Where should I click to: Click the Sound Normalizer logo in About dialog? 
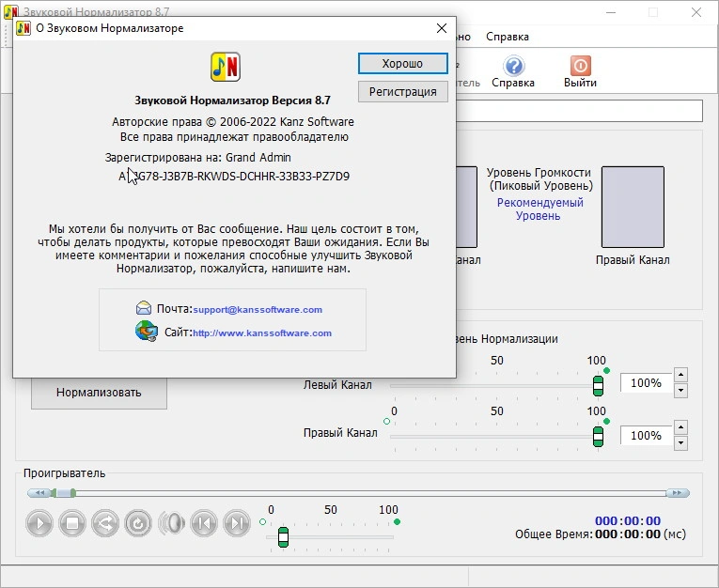226,67
